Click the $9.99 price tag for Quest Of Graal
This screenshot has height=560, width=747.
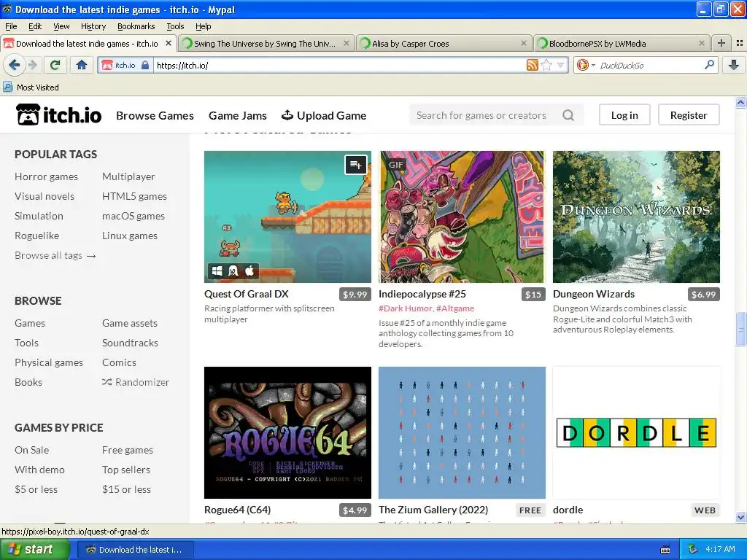(355, 295)
